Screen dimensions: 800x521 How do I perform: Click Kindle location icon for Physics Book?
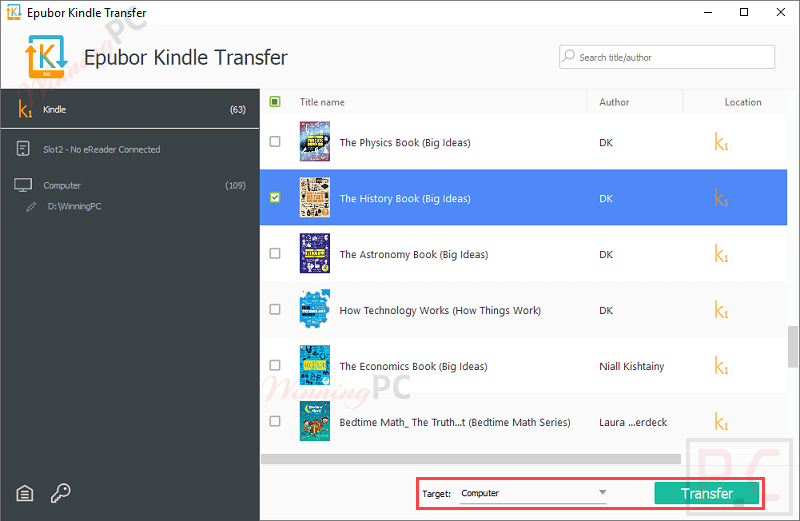721,142
